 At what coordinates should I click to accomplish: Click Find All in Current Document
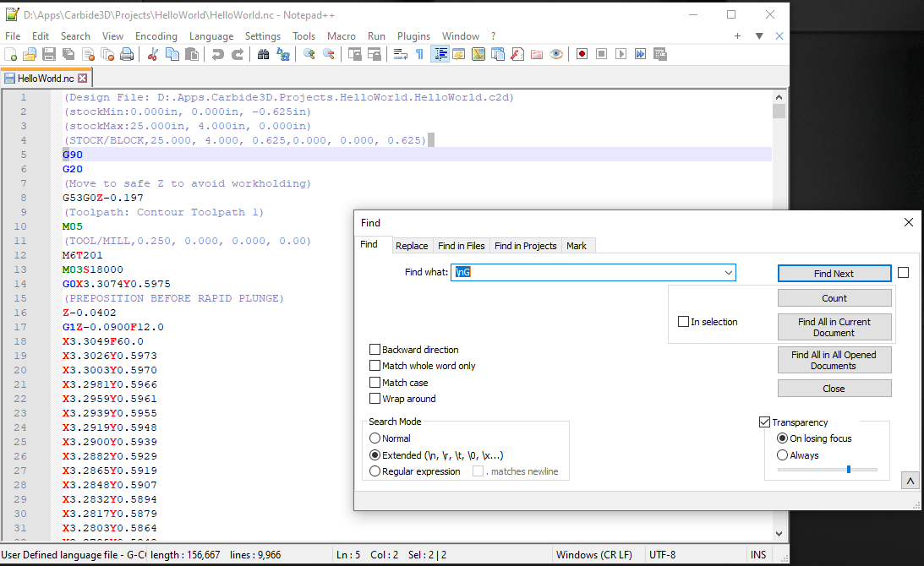click(x=834, y=327)
